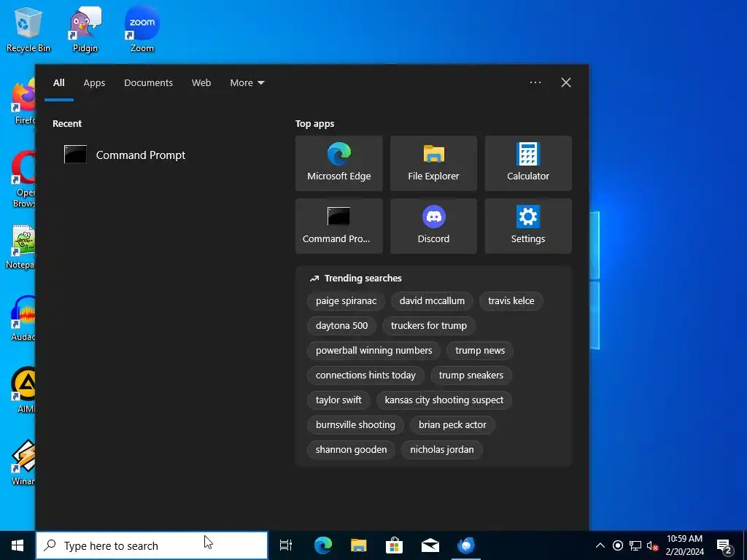747x560 pixels.
Task: Search trending topic paige spiranac
Action: (x=346, y=301)
